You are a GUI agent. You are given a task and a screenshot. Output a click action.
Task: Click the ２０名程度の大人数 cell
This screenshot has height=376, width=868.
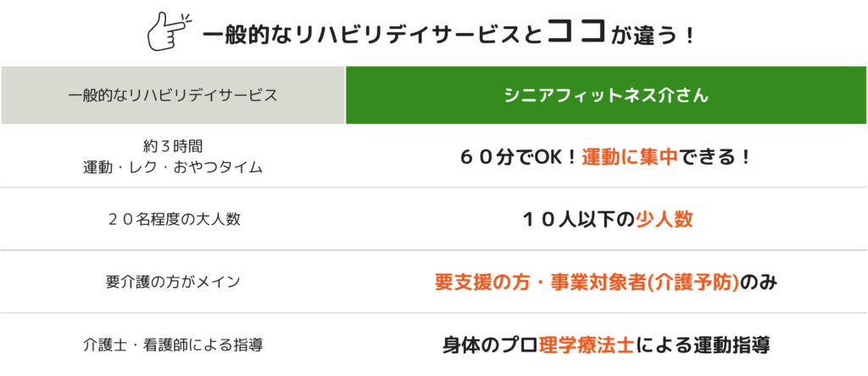coord(173,219)
